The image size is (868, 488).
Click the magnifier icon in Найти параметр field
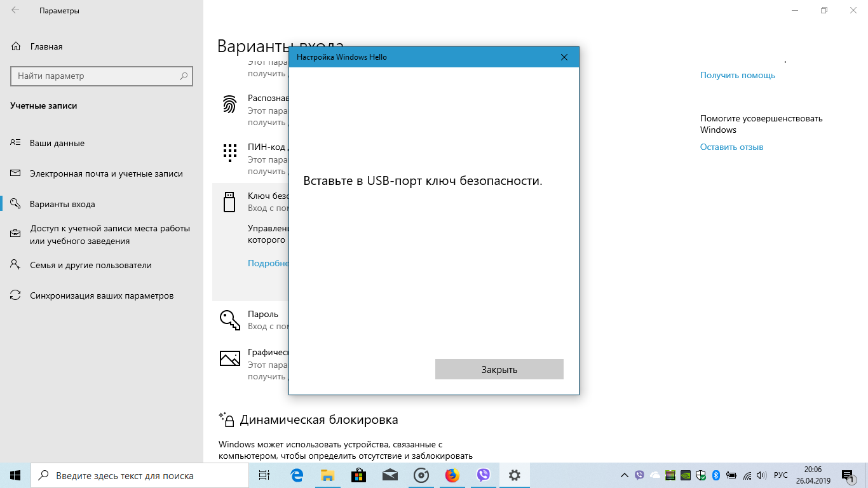(184, 76)
